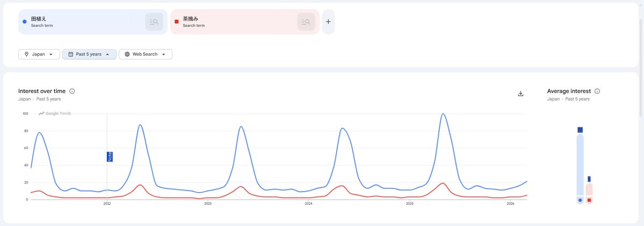Image resolution: width=644 pixels, height=226 pixels.
Task: Open Interest over time help info
Action: tap(72, 91)
